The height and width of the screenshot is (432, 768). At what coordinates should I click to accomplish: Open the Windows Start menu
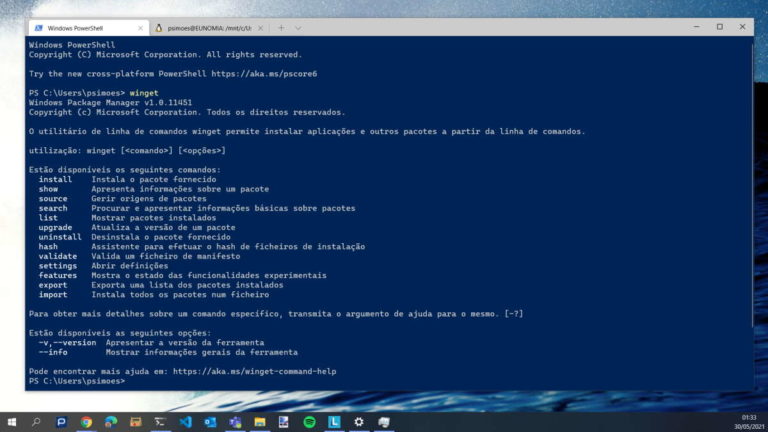point(12,422)
